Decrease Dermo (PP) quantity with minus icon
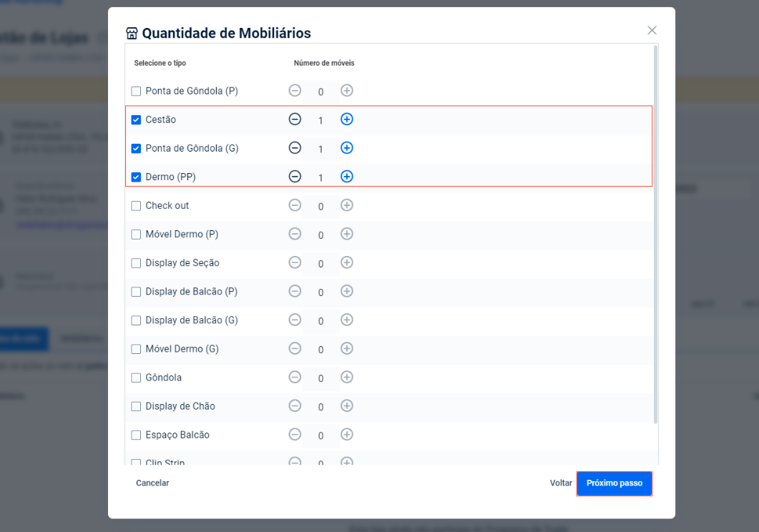This screenshot has height=532, width=759. click(295, 177)
